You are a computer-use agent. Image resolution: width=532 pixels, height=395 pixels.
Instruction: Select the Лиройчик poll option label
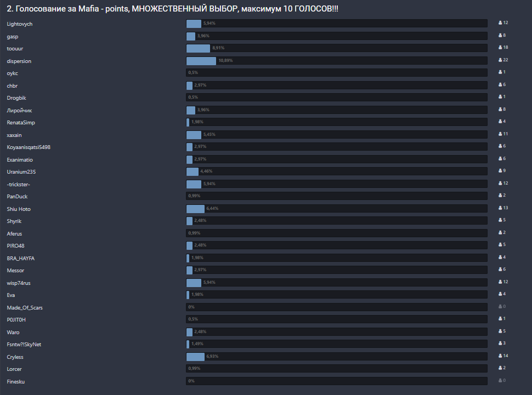point(19,110)
